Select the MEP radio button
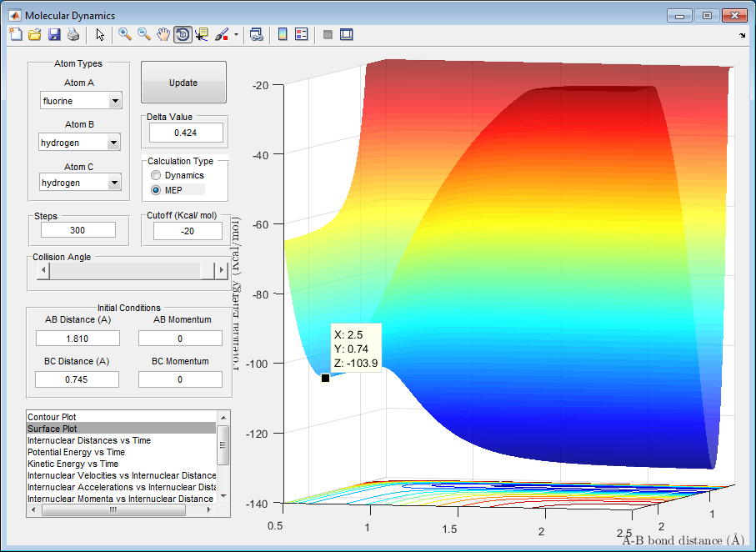This screenshot has width=756, height=552. (x=155, y=190)
